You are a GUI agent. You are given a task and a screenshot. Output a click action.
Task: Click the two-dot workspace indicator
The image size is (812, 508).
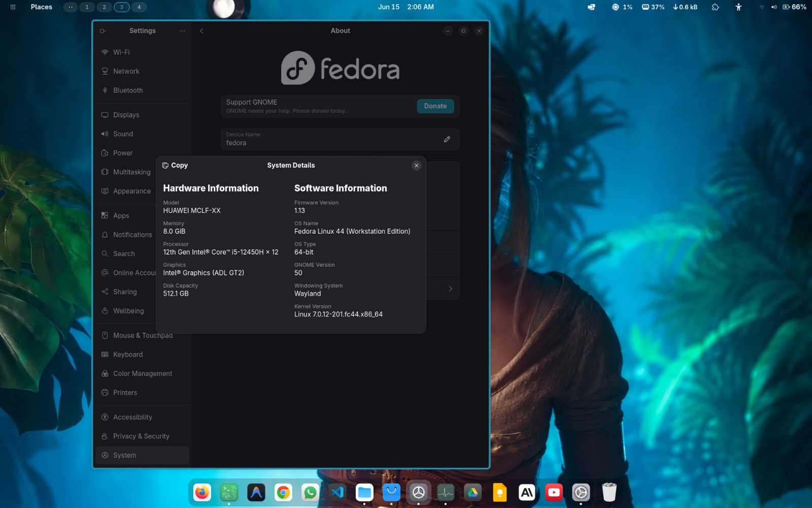(71, 7)
